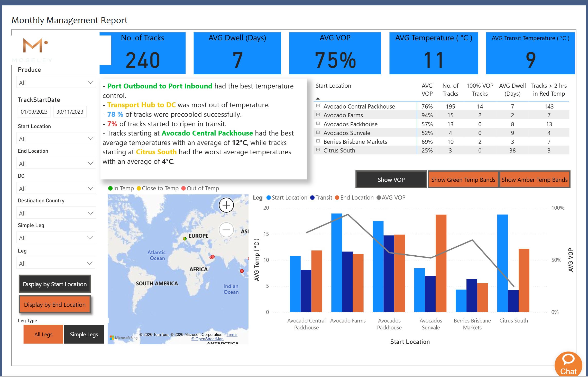Sort by AVG Dwell (Days) column header
Image resolution: width=588 pixels, height=377 pixels.
click(512, 89)
